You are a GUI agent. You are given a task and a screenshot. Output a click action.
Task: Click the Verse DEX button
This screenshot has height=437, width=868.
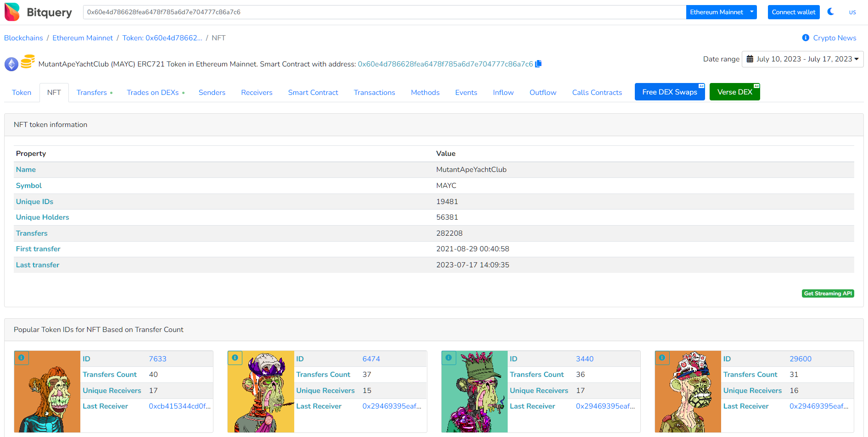pyautogui.click(x=735, y=92)
